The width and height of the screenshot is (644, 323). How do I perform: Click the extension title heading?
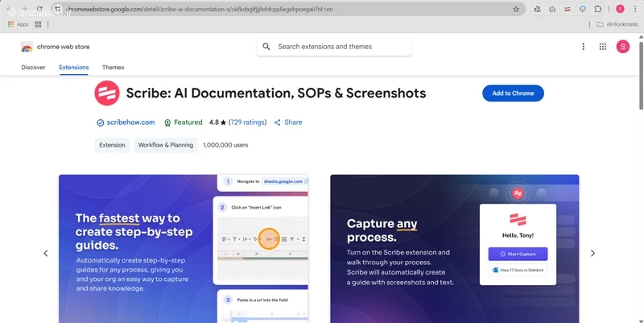click(x=276, y=93)
